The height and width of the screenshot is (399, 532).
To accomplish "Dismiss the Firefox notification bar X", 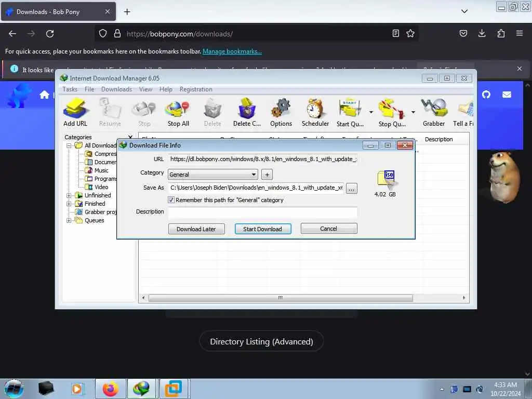I will pos(520,69).
